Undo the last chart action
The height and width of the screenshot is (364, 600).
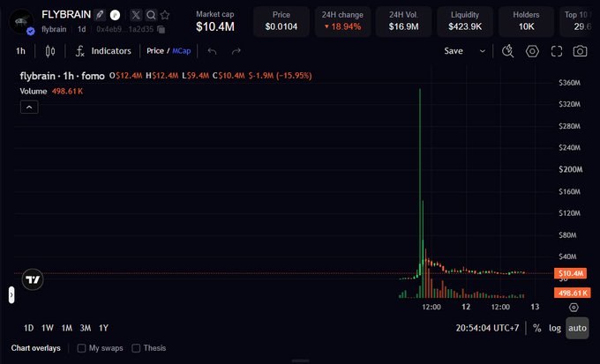(212, 51)
